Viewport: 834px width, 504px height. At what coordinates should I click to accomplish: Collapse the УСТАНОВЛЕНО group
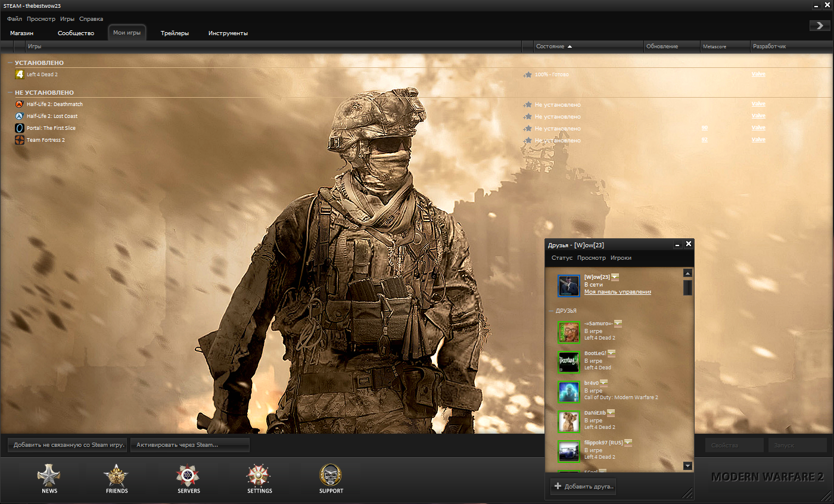(10, 63)
